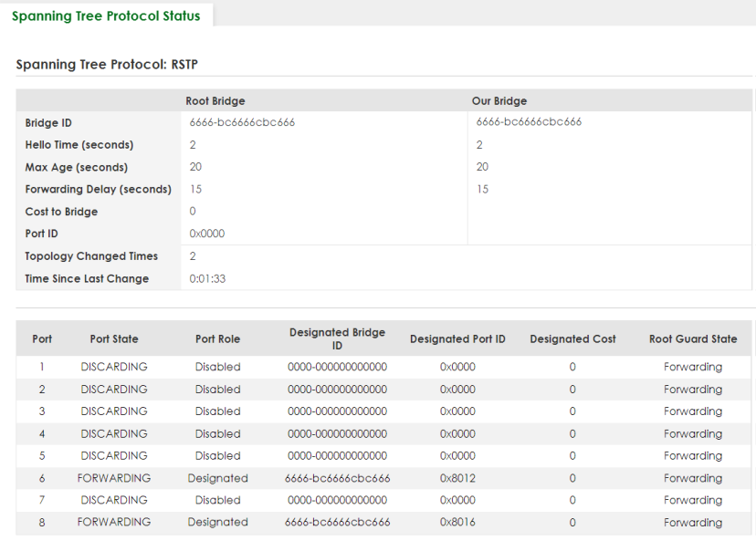Select the Port column header
This screenshot has width=756, height=541.
pos(42,339)
